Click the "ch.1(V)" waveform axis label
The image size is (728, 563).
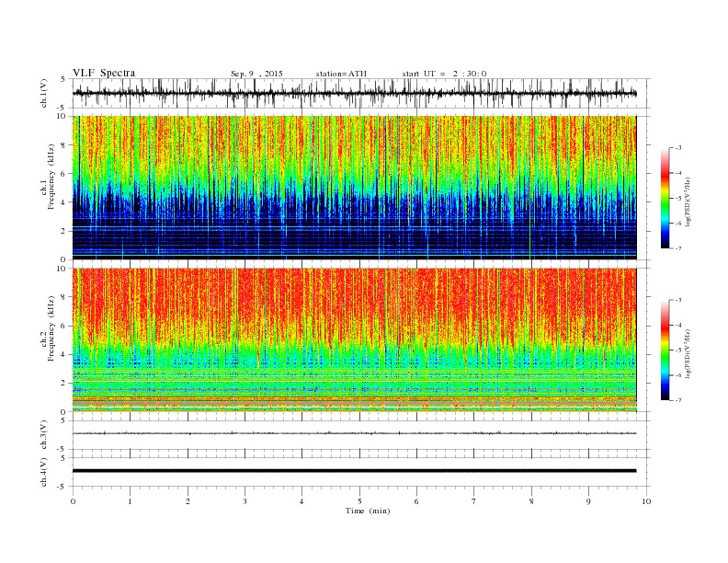44,93
